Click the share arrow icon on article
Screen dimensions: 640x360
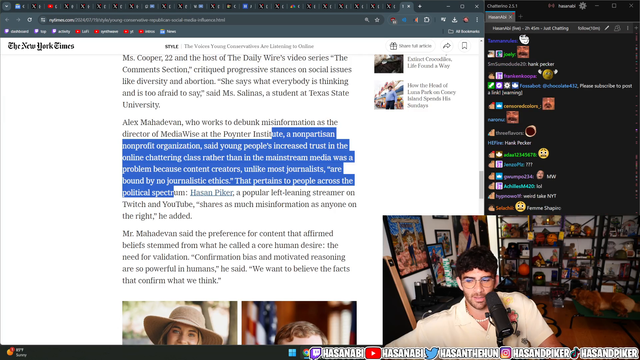coord(447,46)
